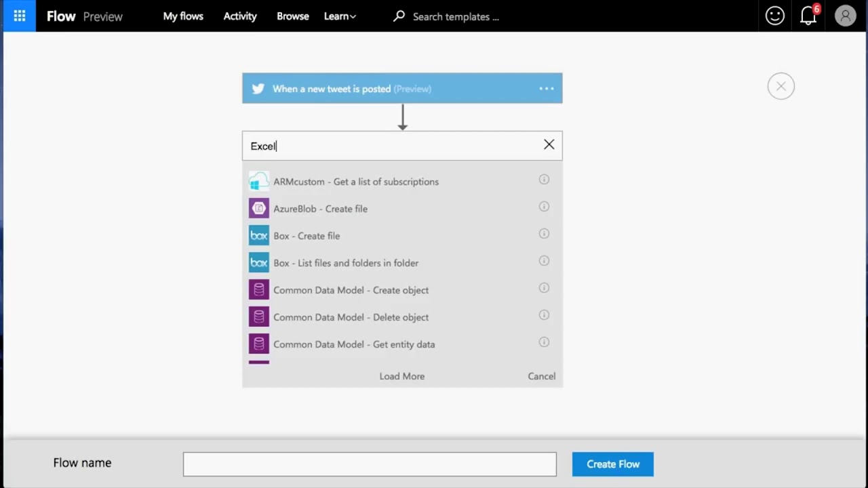Click database icon beside Get entity data
Image resolution: width=868 pixels, height=488 pixels.
(x=258, y=344)
